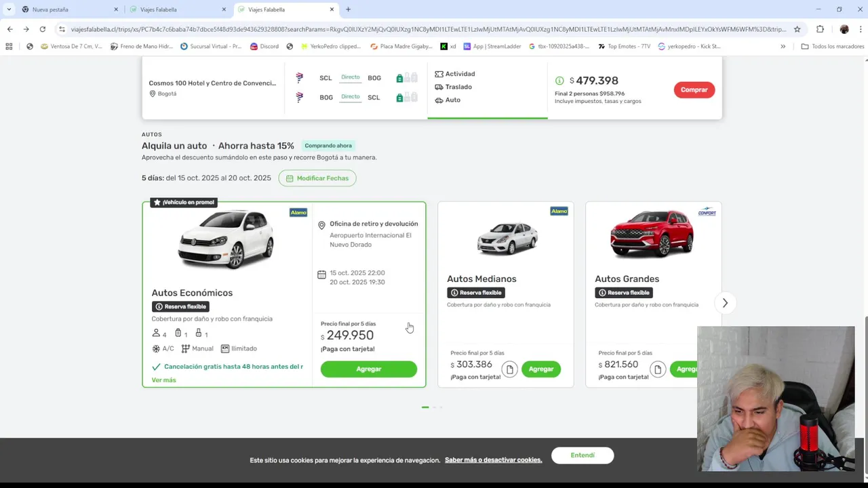Image resolution: width=868 pixels, height=488 pixels.
Task: Open Reserva flexible info on Autos Medianos
Action: (x=475, y=293)
